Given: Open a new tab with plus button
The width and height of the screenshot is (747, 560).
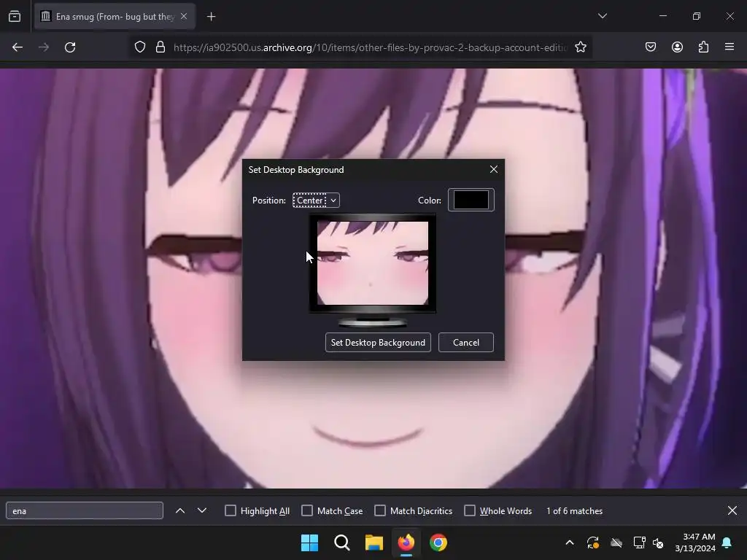Looking at the screenshot, I should coord(211,17).
